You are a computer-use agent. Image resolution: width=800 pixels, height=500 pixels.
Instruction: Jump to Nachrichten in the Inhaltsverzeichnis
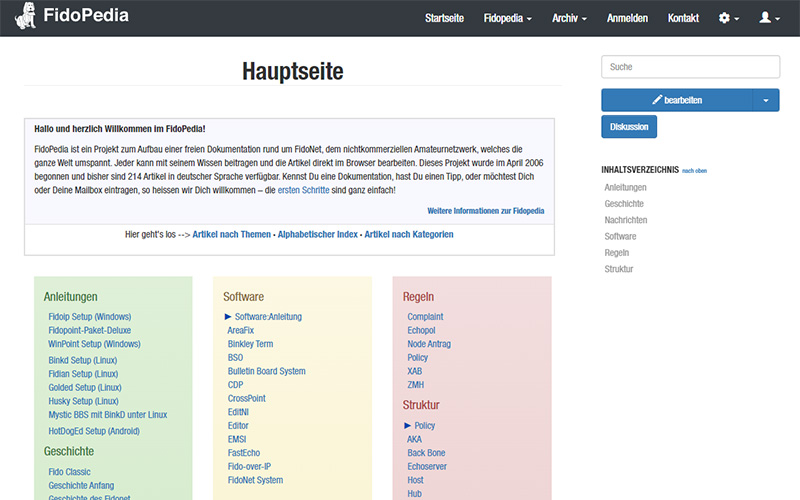pyautogui.click(x=626, y=220)
